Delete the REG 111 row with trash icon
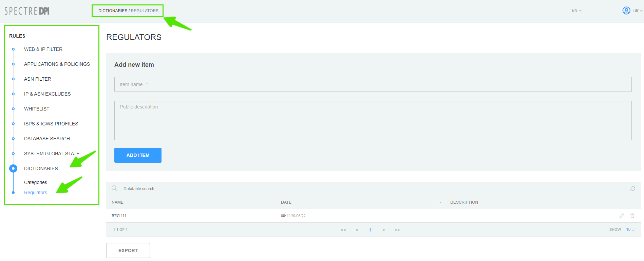Screen dimensions: 644x261 (632, 216)
